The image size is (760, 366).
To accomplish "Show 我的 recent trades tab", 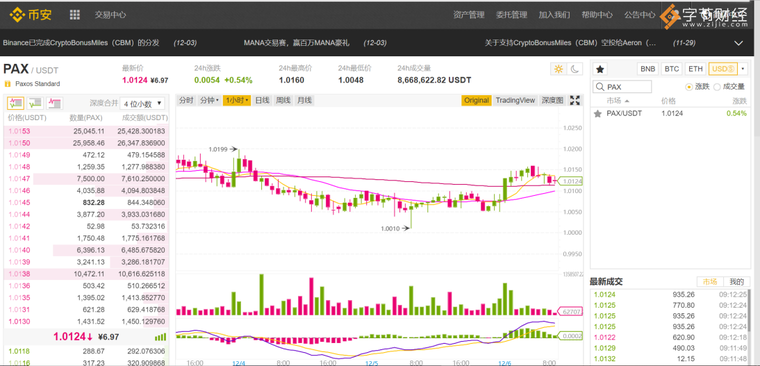I will click(737, 282).
